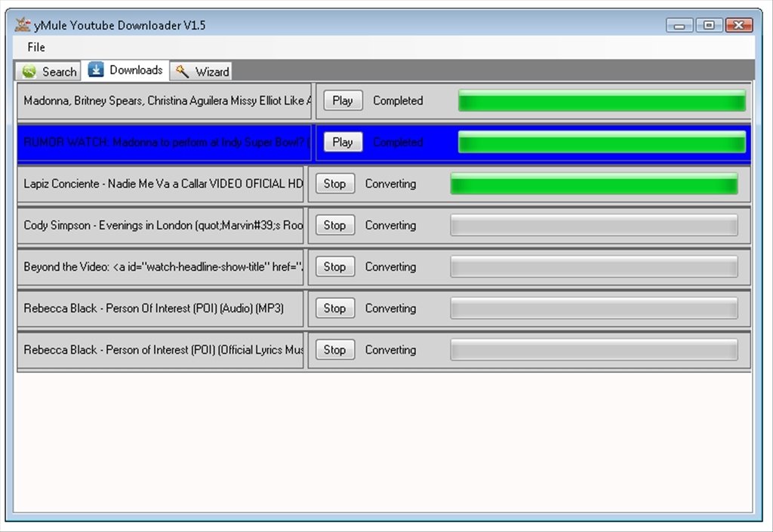Click the Lapiz Conciente progress bar

594,183
